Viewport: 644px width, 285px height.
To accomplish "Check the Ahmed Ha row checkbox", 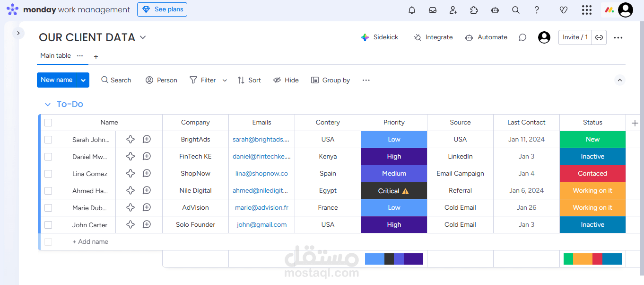I will coord(48,191).
